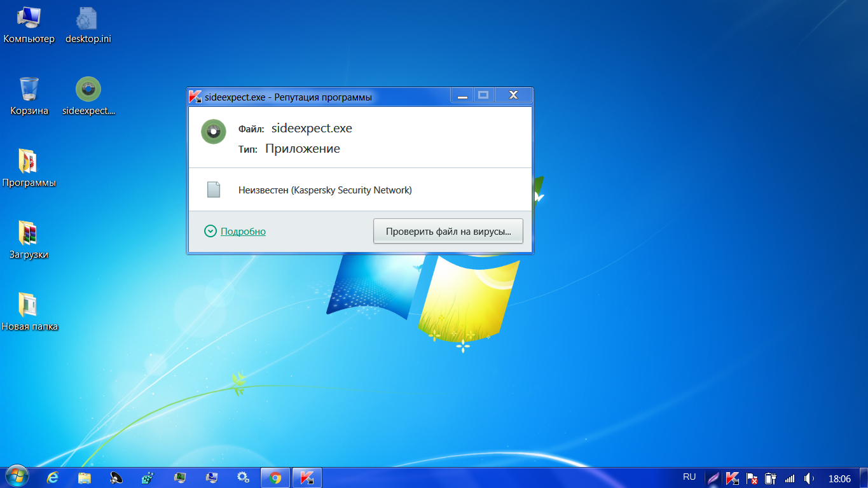
Task: Close the Репутация программы dialog
Action: pyautogui.click(x=513, y=95)
